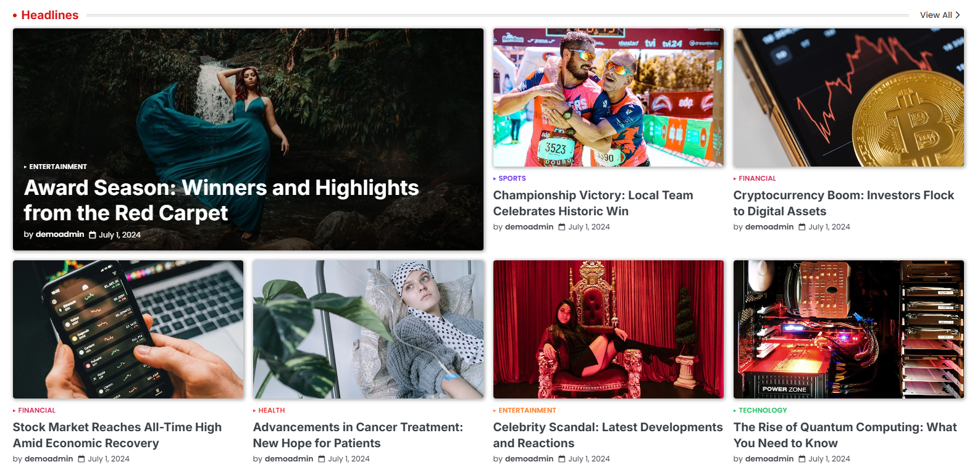The height and width of the screenshot is (475, 980).
Task: Open the Bitcoin coin thumbnail image
Action: (848, 97)
